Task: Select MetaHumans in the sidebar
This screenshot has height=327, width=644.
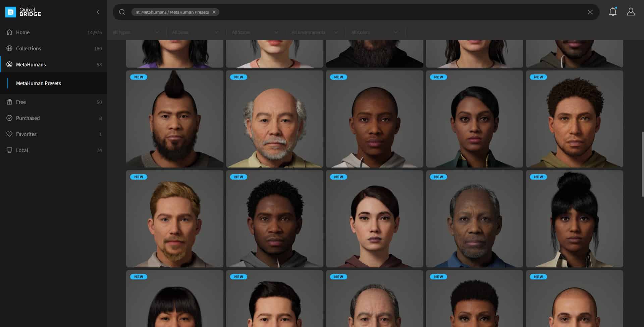Action: tap(54, 64)
